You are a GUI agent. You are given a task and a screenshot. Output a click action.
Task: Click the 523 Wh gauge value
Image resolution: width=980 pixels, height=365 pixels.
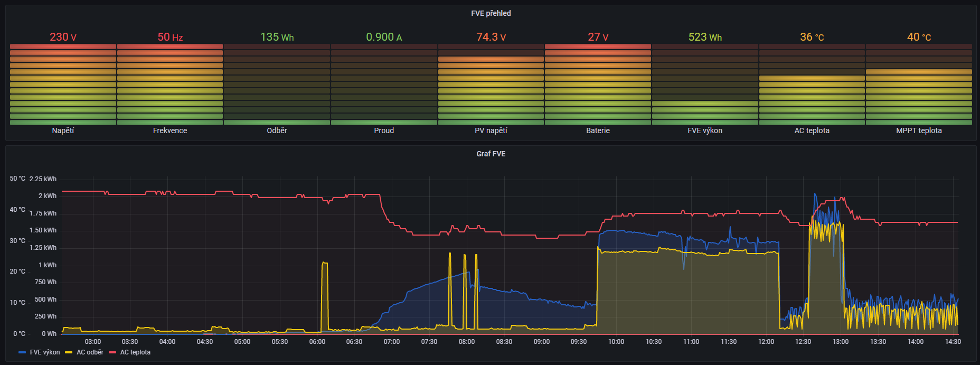705,37
